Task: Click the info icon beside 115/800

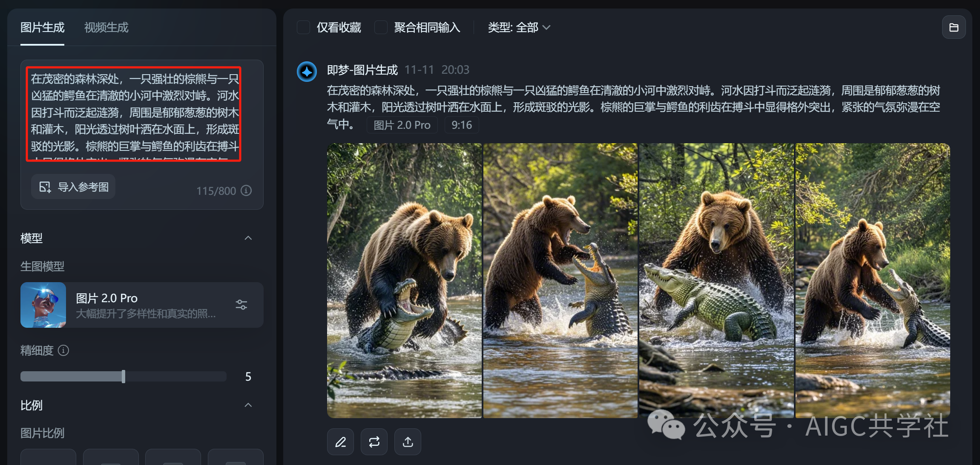Action: click(246, 191)
